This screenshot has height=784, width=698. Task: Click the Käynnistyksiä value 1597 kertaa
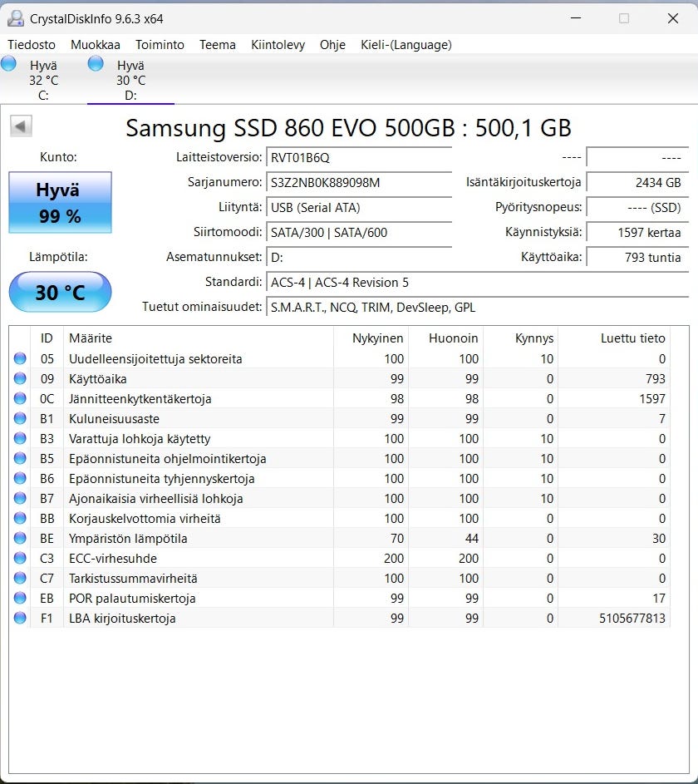[637, 233]
